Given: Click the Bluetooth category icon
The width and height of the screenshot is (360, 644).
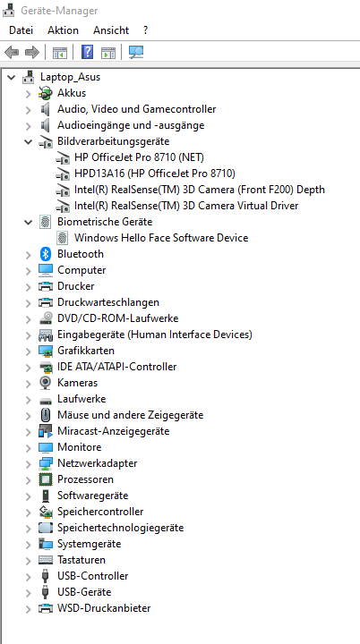Looking at the screenshot, I should (x=46, y=254).
